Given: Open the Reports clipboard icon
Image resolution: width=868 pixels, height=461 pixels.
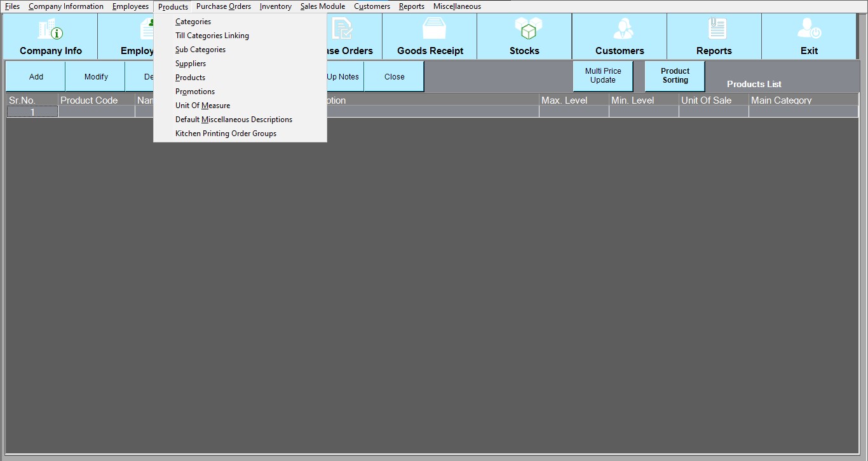Looking at the screenshot, I should click(714, 29).
